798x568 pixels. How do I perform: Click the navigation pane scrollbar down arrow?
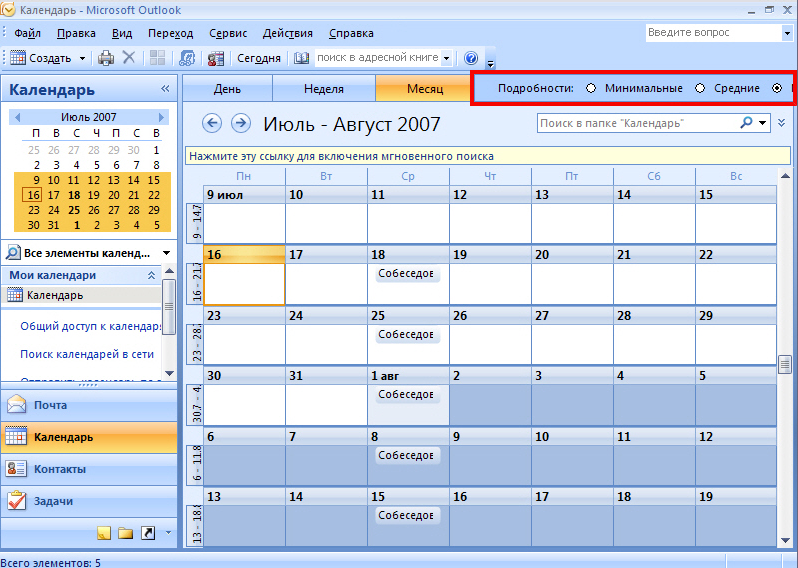(169, 373)
